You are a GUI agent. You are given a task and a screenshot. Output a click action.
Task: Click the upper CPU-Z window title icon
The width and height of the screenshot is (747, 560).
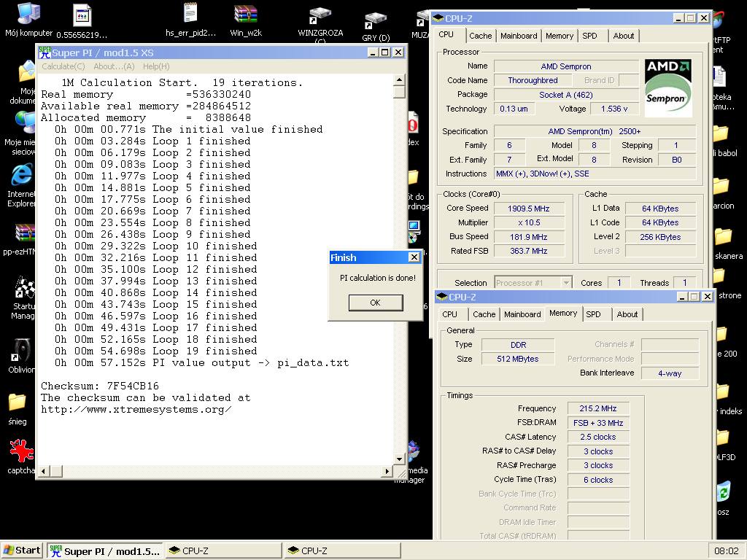pyautogui.click(x=438, y=18)
